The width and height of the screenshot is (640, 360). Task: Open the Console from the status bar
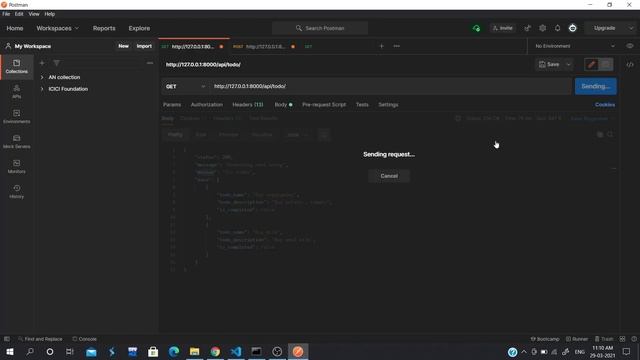pos(84,339)
